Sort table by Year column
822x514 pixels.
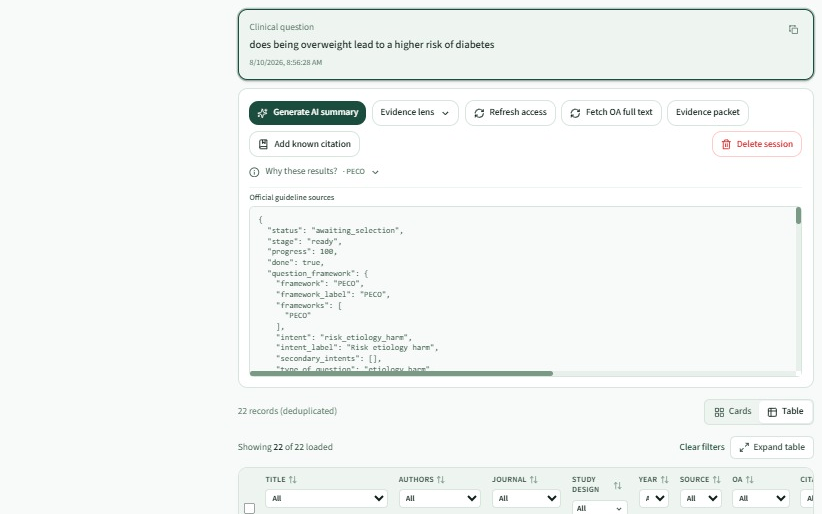(x=664, y=480)
